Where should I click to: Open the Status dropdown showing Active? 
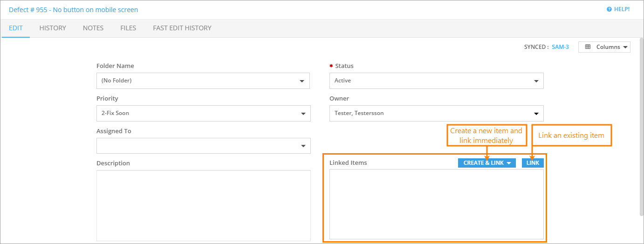pos(436,81)
